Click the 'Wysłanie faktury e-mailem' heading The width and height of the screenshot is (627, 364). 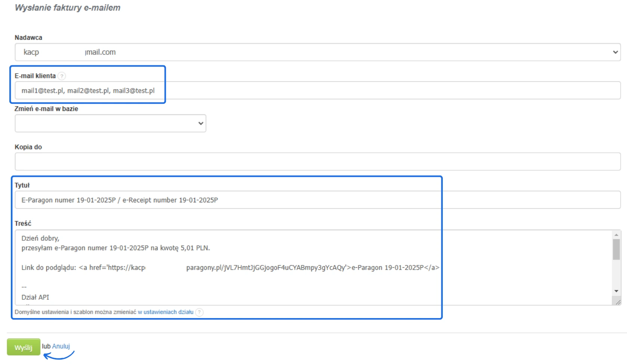point(68,8)
